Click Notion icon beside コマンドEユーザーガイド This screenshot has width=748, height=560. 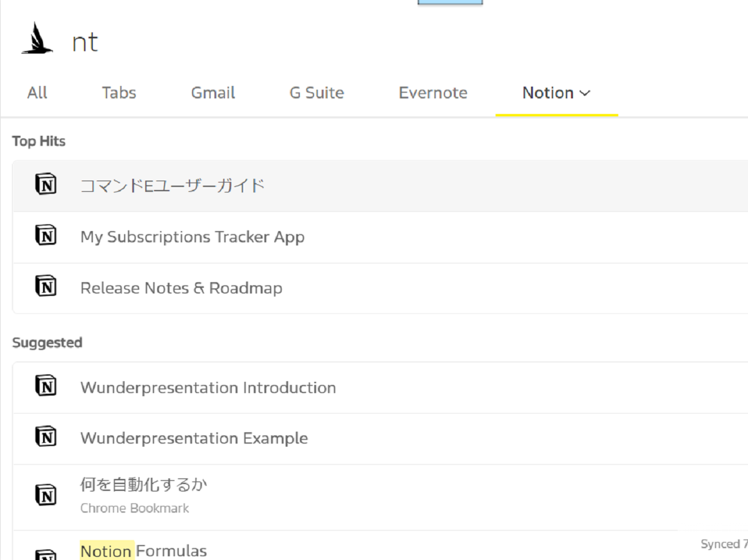[46, 185]
